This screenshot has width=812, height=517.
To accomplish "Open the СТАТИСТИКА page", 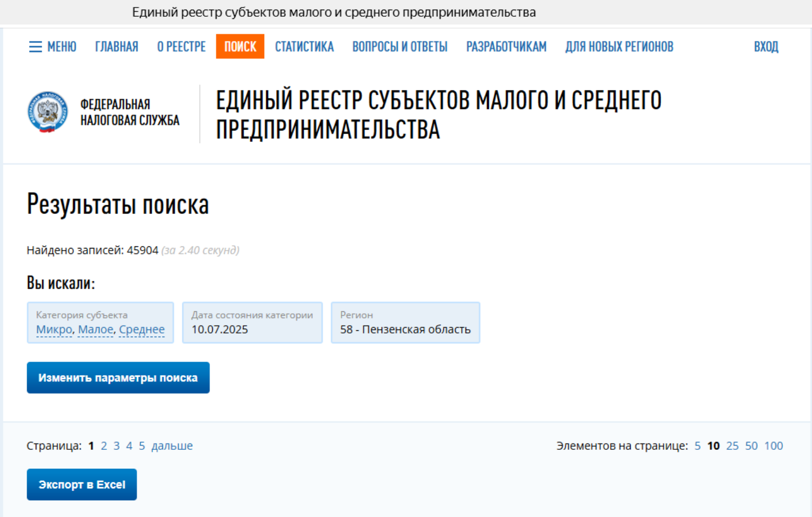I will coord(304,47).
